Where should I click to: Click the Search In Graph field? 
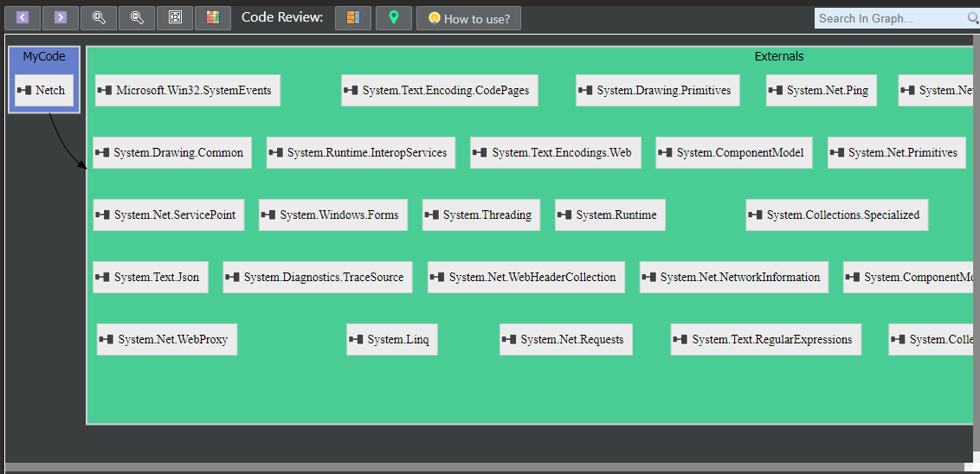[x=887, y=18]
